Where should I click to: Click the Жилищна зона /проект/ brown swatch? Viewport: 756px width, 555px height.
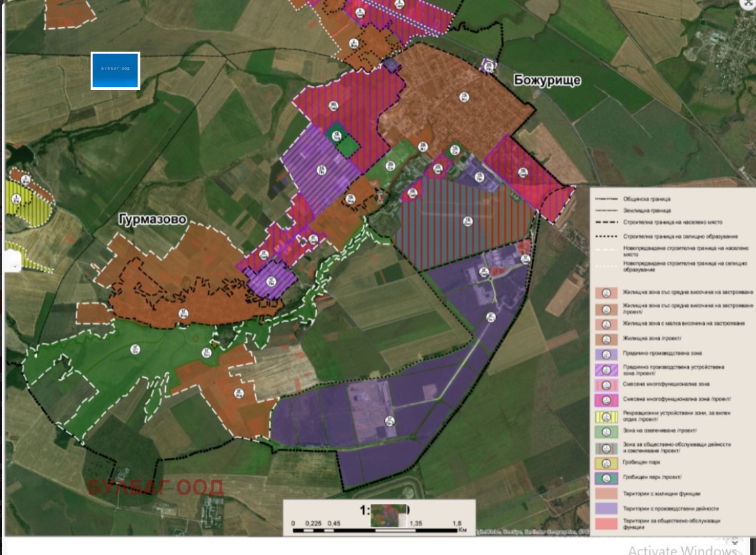tap(606, 340)
